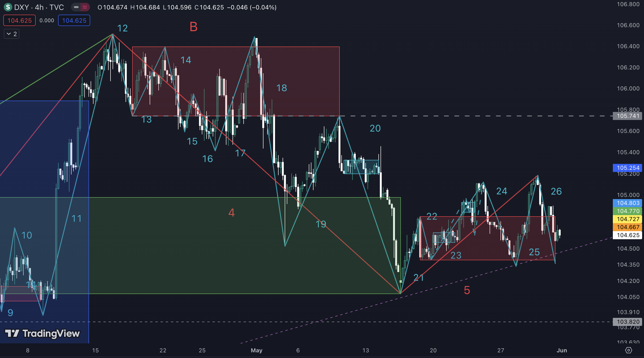Click the red wave label B

click(194, 27)
